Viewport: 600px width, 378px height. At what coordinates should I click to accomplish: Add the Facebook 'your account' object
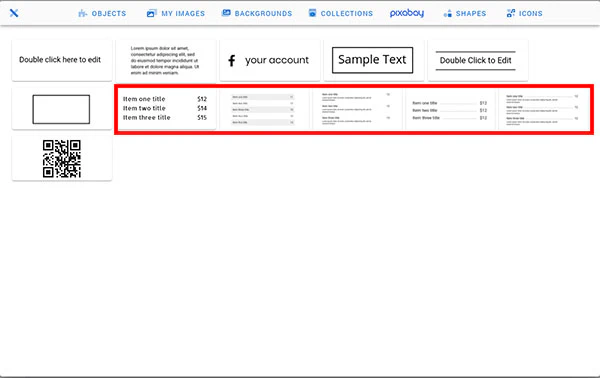point(270,60)
